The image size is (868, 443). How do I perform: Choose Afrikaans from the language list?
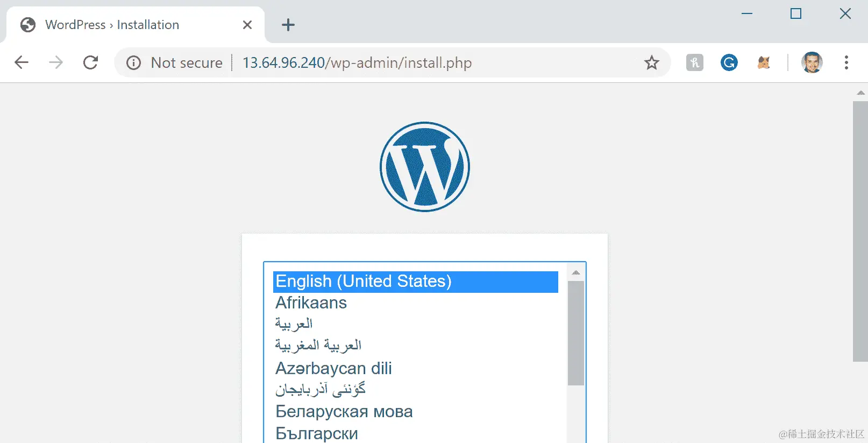point(416,303)
